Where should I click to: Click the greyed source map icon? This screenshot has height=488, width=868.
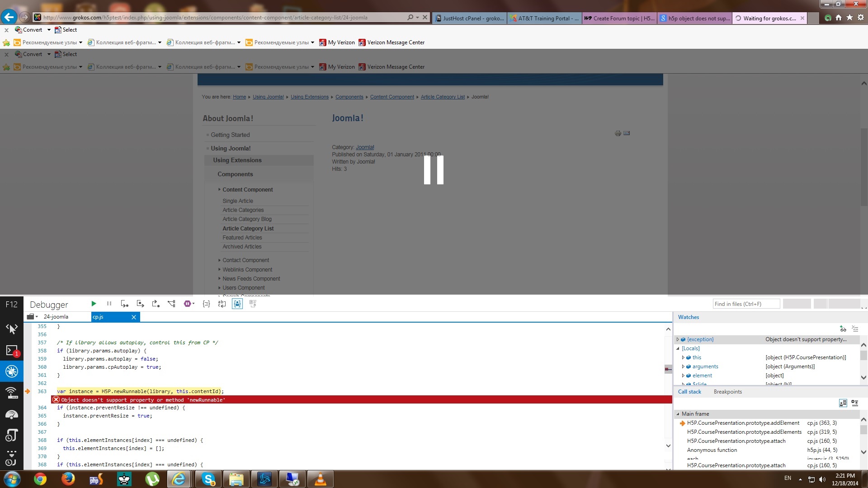pos(253,304)
